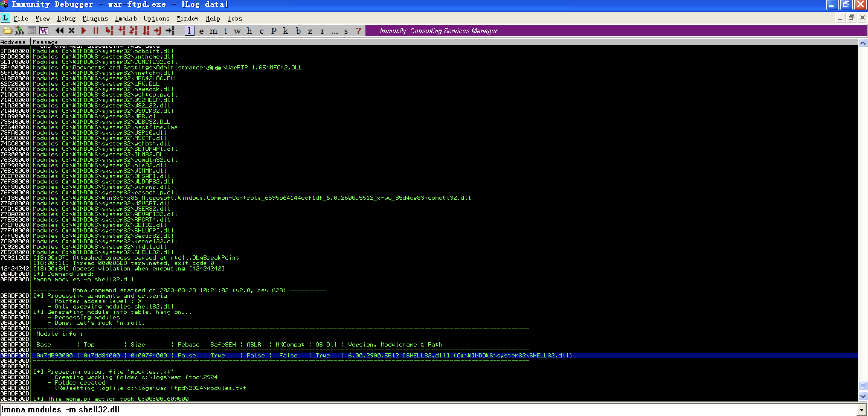Select 'Attached process paused at ntdll.DbgBreakPoint' line
Viewport: 868px width, 416px height.
[136, 258]
